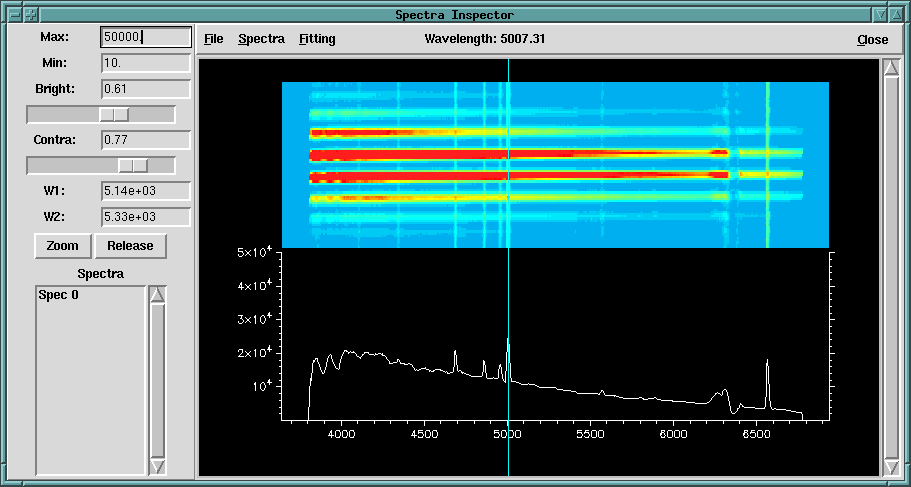Click the contrast slider handle
911x487 pixels.
pos(133,166)
